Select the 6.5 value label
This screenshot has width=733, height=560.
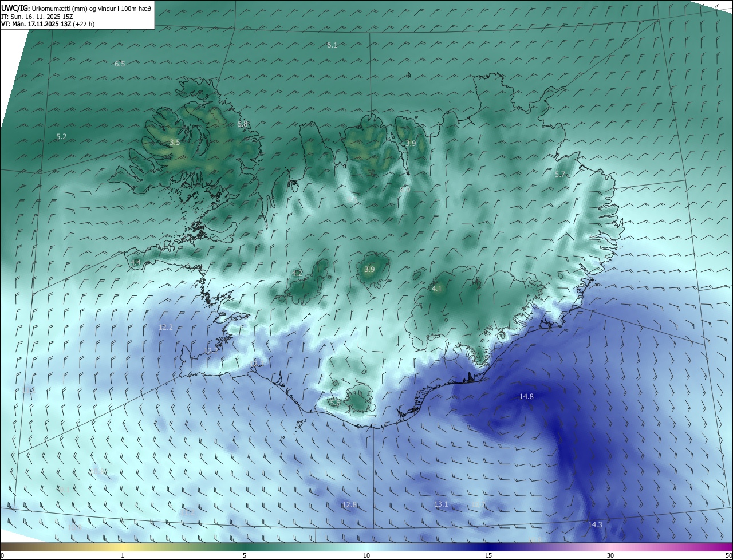(x=120, y=64)
